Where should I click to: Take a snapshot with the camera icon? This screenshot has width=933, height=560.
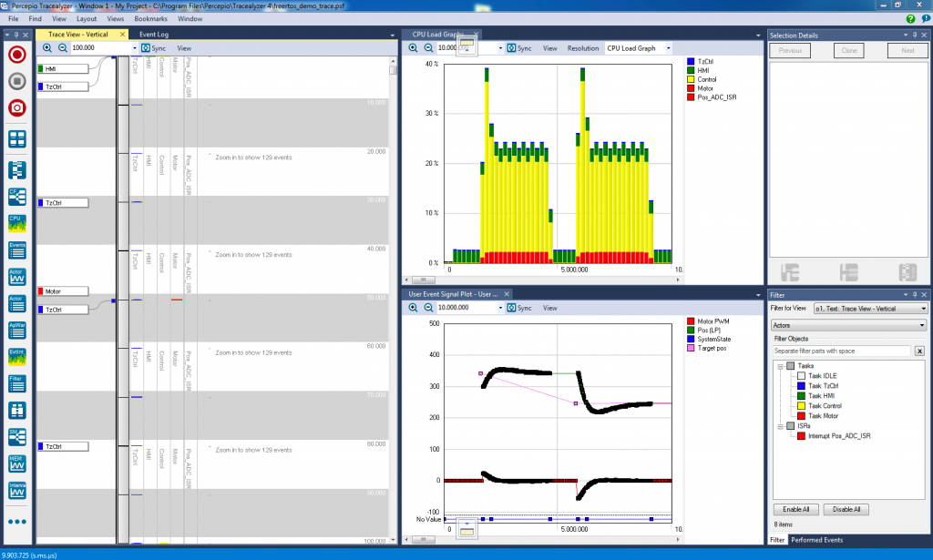pos(17,108)
